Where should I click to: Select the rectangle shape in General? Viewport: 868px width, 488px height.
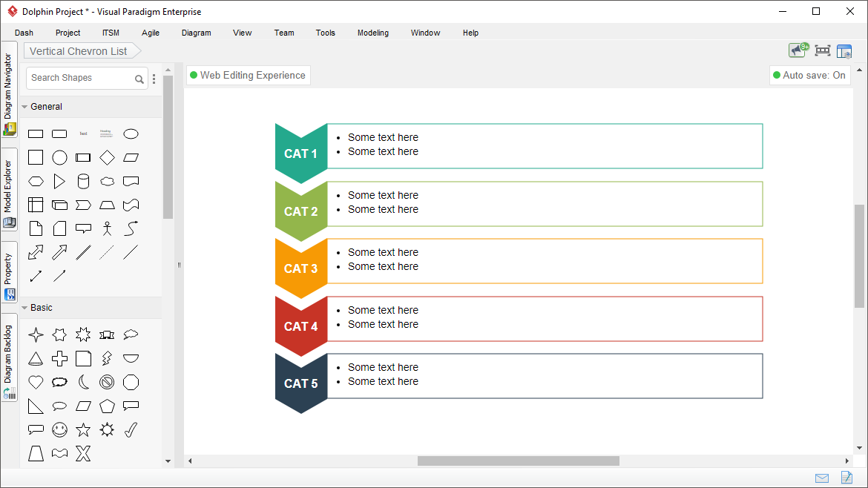(x=36, y=134)
